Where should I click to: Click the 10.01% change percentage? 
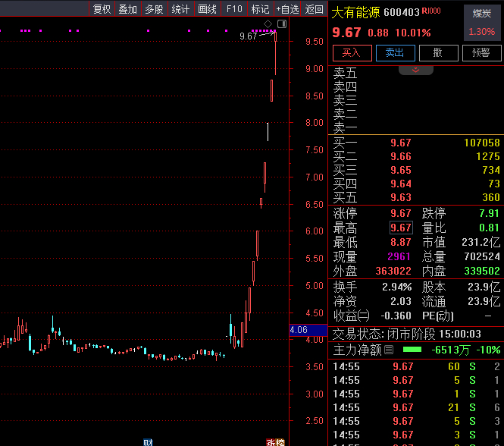point(413,33)
